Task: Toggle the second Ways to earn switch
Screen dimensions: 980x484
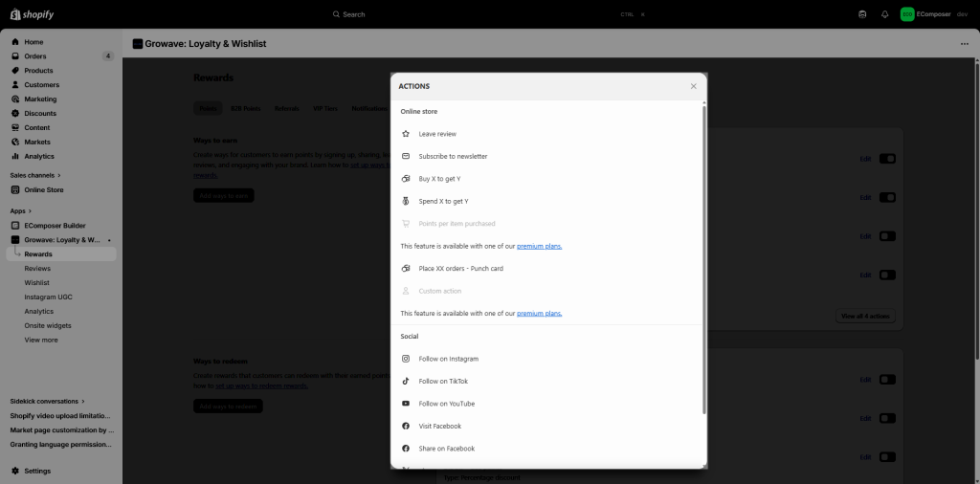Action: pyautogui.click(x=887, y=197)
